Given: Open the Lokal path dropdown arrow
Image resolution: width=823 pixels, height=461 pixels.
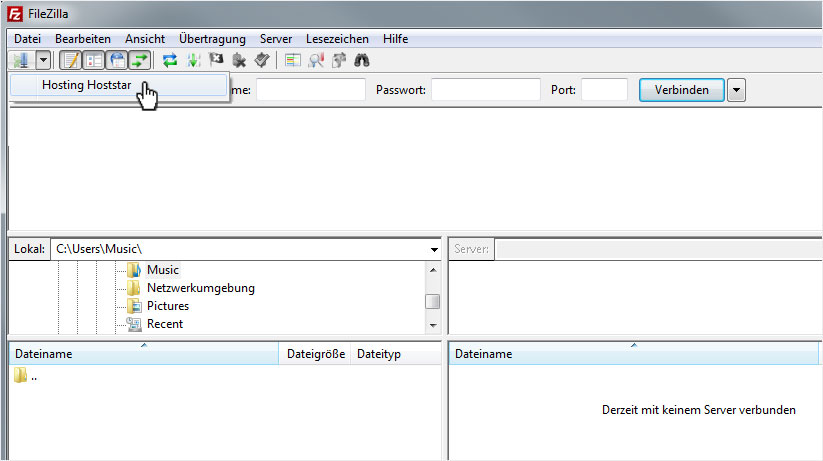Looking at the screenshot, I should tap(434, 249).
